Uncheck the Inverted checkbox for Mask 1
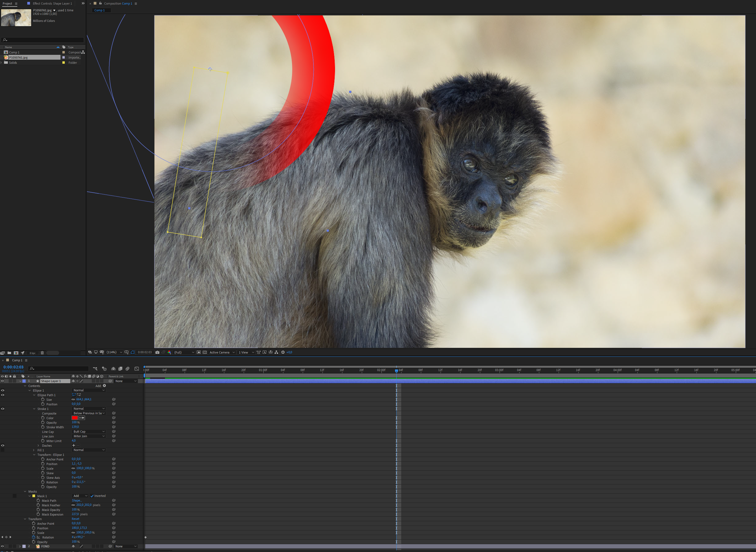Viewport: 756px width, 552px height. tap(92, 496)
